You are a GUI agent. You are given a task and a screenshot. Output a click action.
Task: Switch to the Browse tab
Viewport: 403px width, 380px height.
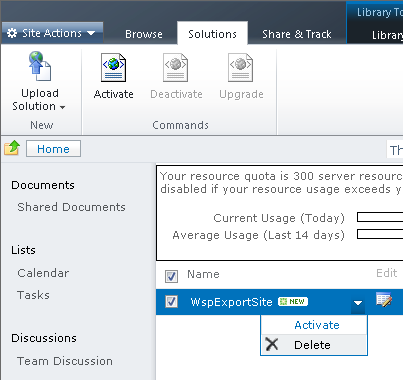[144, 34]
